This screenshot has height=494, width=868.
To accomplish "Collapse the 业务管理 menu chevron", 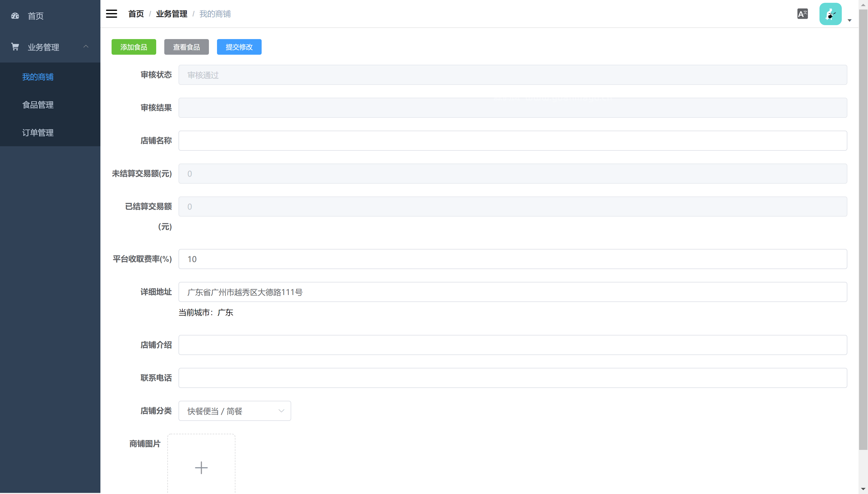I will pyautogui.click(x=86, y=47).
